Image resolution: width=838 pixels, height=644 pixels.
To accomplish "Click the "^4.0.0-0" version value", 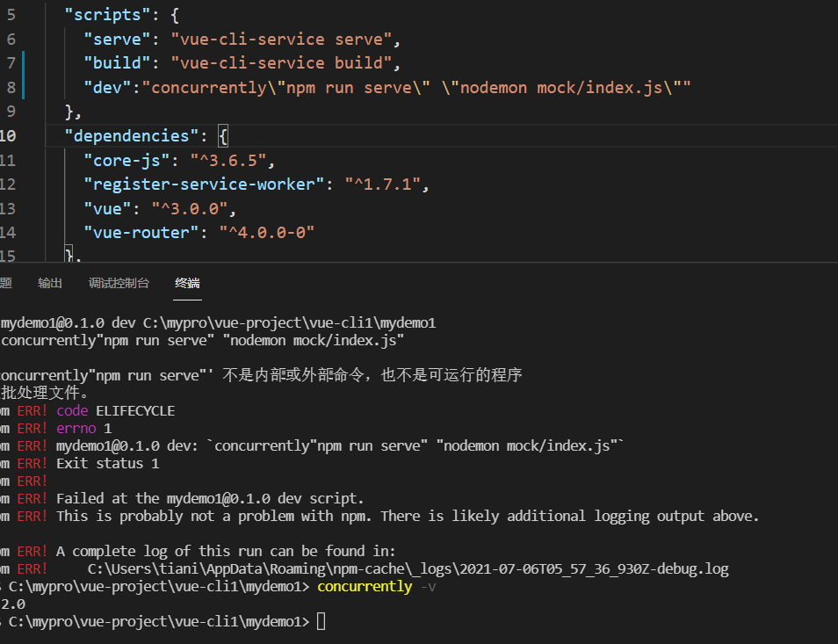I will click(267, 233).
